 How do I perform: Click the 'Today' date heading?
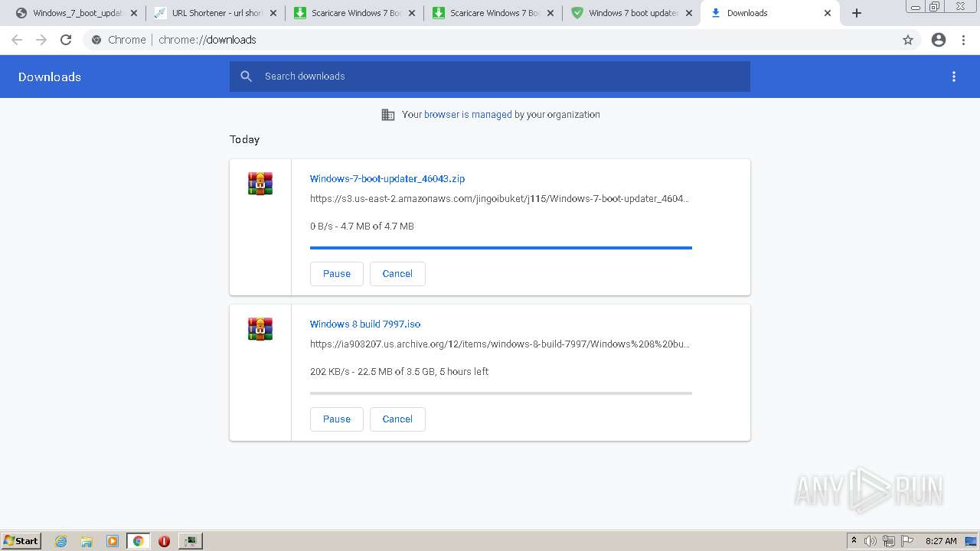point(245,139)
